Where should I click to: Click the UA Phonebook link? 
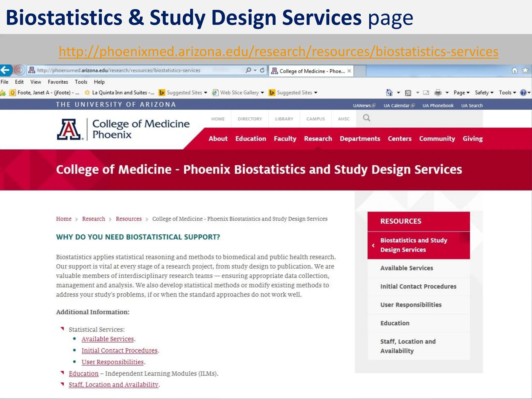pyautogui.click(x=438, y=105)
